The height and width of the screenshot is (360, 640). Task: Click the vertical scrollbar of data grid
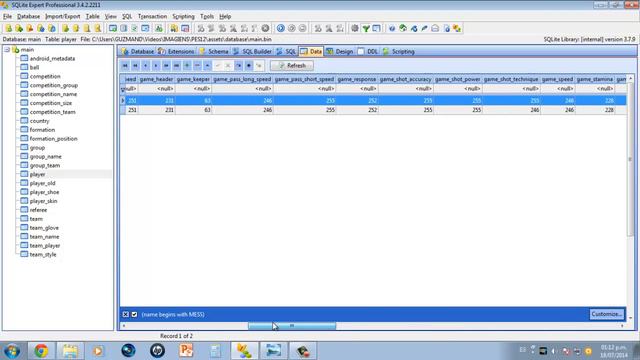631,159
